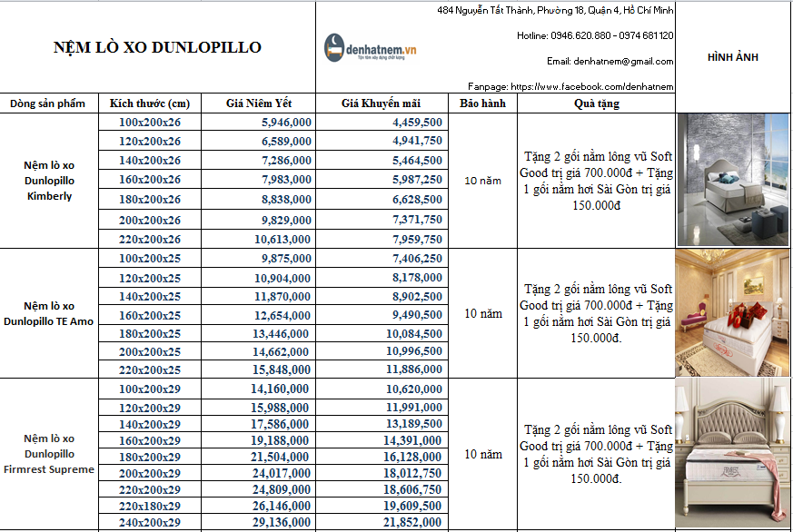Select the Kimberly gift description cell
The width and height of the screenshot is (793, 532).
pyautogui.click(x=596, y=181)
